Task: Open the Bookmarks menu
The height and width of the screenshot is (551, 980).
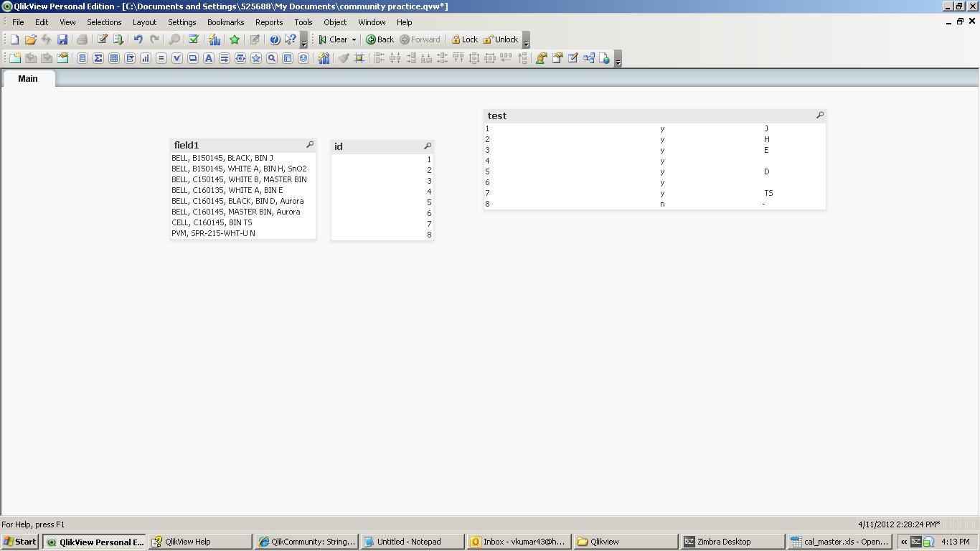Action: pos(225,22)
